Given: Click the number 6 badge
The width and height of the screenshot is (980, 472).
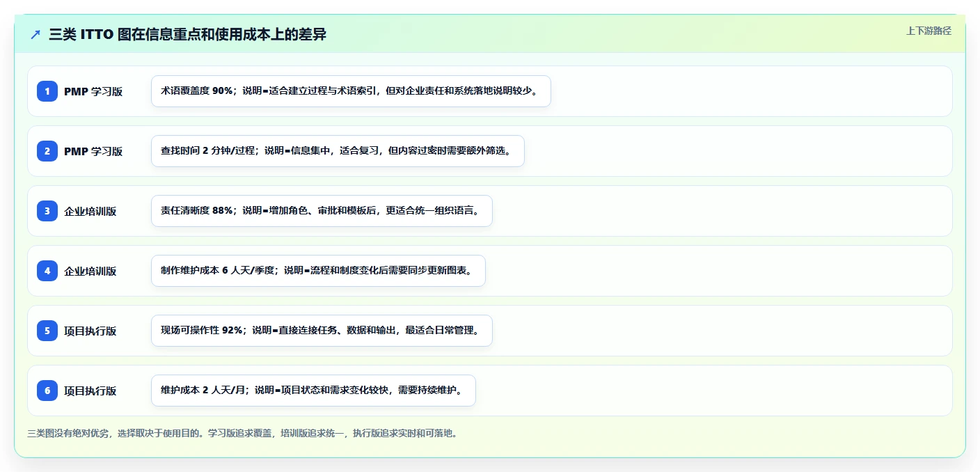Looking at the screenshot, I should pyautogui.click(x=47, y=390).
